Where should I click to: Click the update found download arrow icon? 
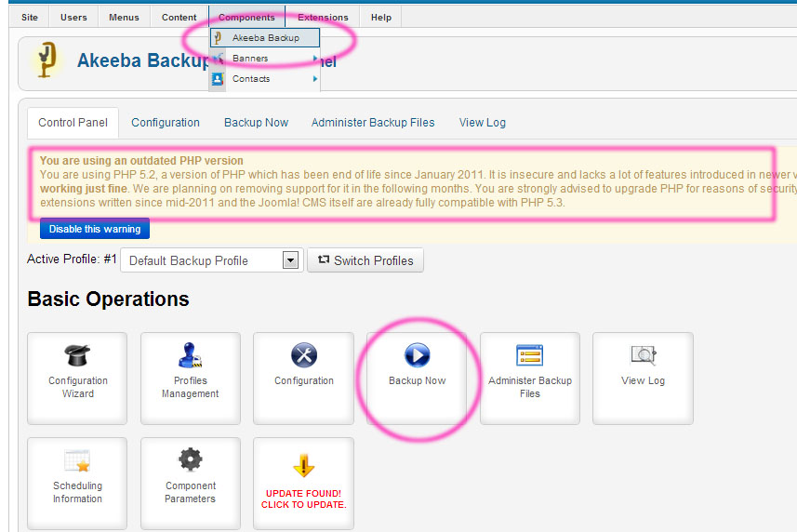click(303, 465)
